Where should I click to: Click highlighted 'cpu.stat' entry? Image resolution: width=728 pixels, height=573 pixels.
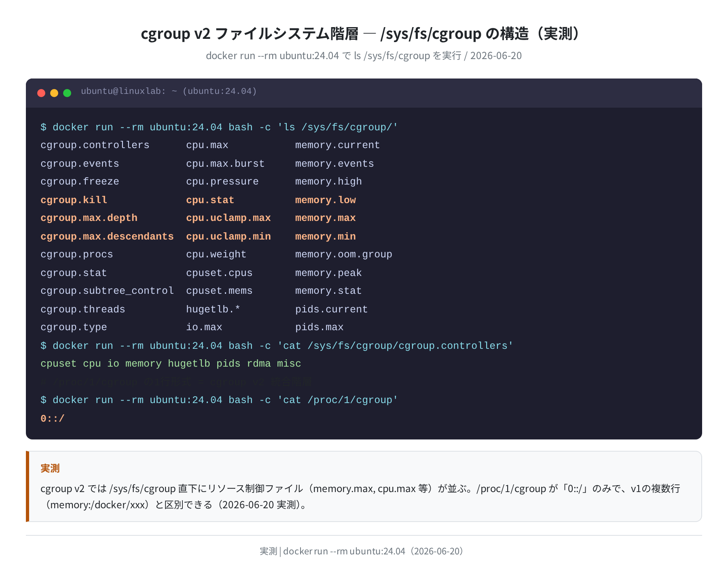coord(210,200)
